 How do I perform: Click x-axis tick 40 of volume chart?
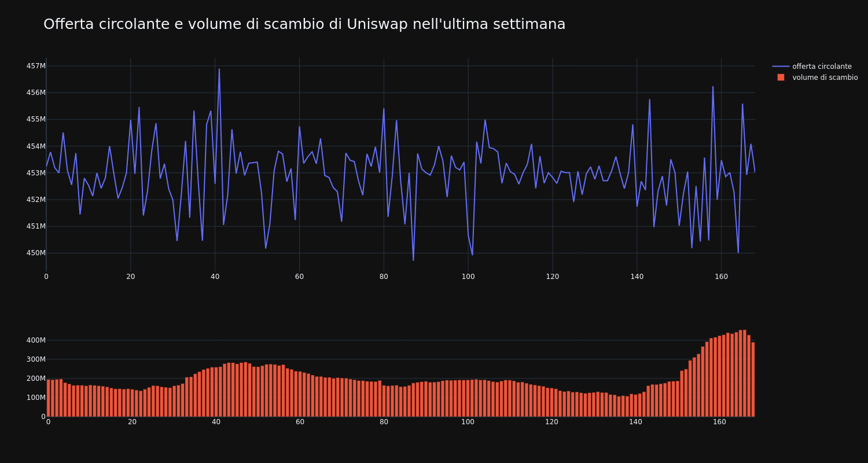(x=216, y=422)
